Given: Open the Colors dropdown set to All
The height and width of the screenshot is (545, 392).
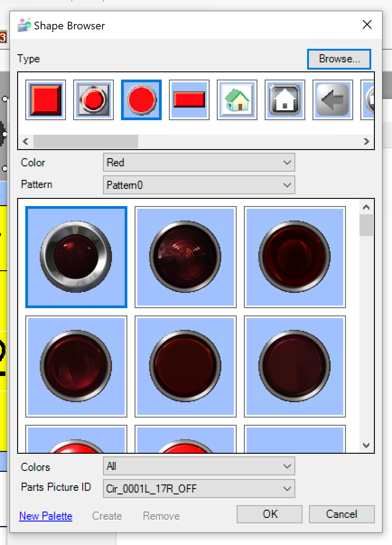Looking at the screenshot, I should tap(199, 466).
